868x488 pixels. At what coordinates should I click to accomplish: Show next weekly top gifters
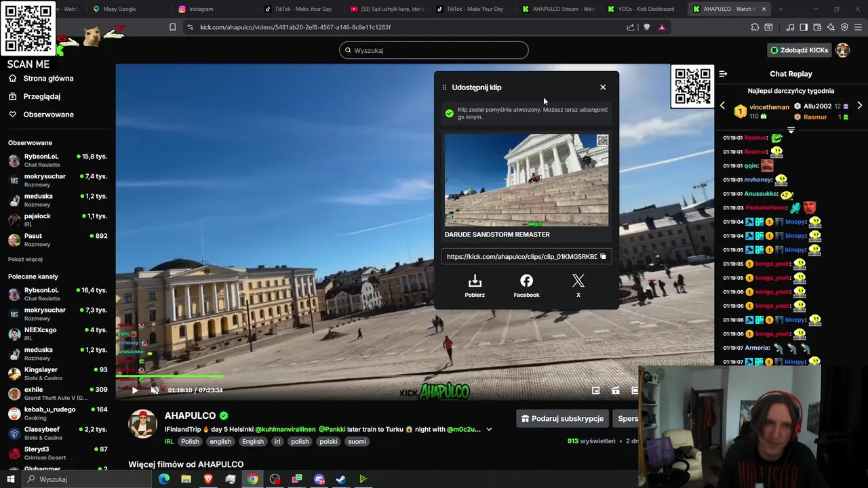pos(859,106)
